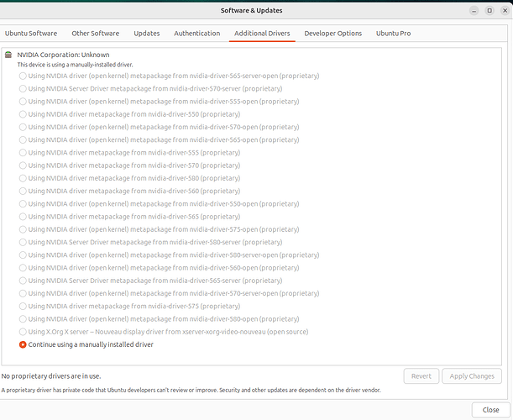Image resolution: width=513 pixels, height=420 pixels.
Task: Open the Ubuntu Software tab
Action: (x=31, y=34)
